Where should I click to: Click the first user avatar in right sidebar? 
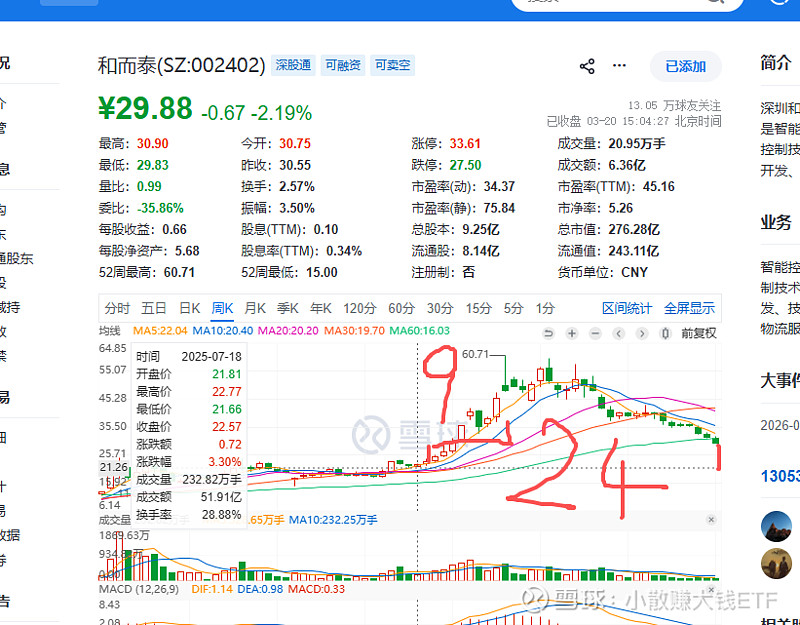(x=776, y=526)
